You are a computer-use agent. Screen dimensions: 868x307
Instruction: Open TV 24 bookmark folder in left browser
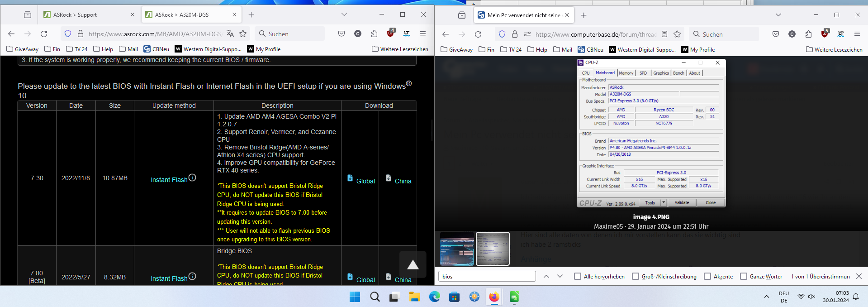tap(77, 49)
